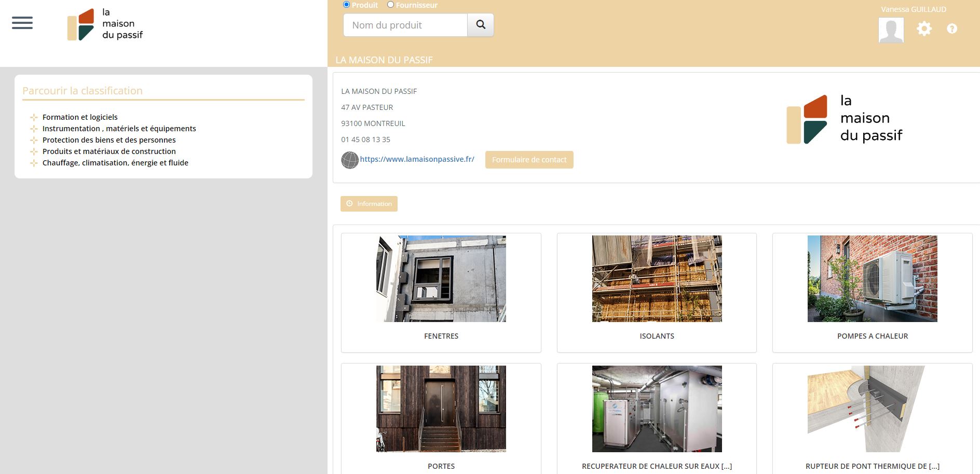The height and width of the screenshot is (474, 980).
Task: Expand Instrumentation, matériels et équipements plus icon
Action: (34, 129)
